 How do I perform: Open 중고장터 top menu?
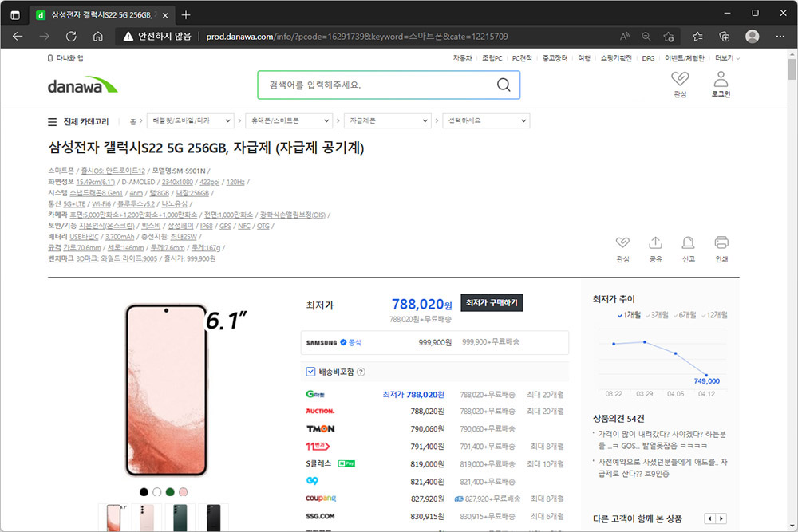[555, 58]
